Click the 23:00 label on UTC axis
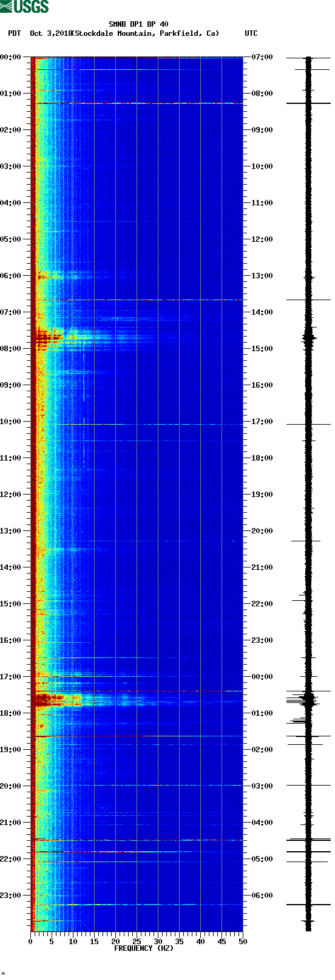This screenshot has height=980, width=335. tap(262, 640)
